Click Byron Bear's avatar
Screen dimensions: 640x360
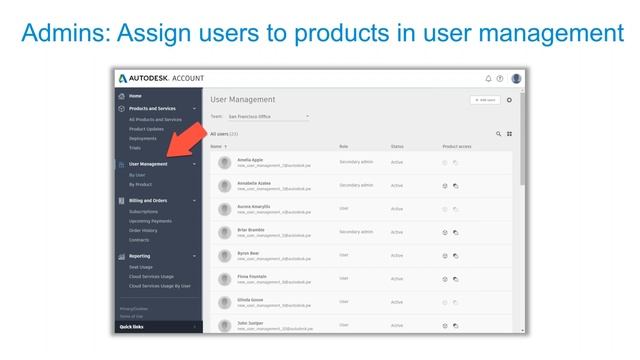click(224, 256)
